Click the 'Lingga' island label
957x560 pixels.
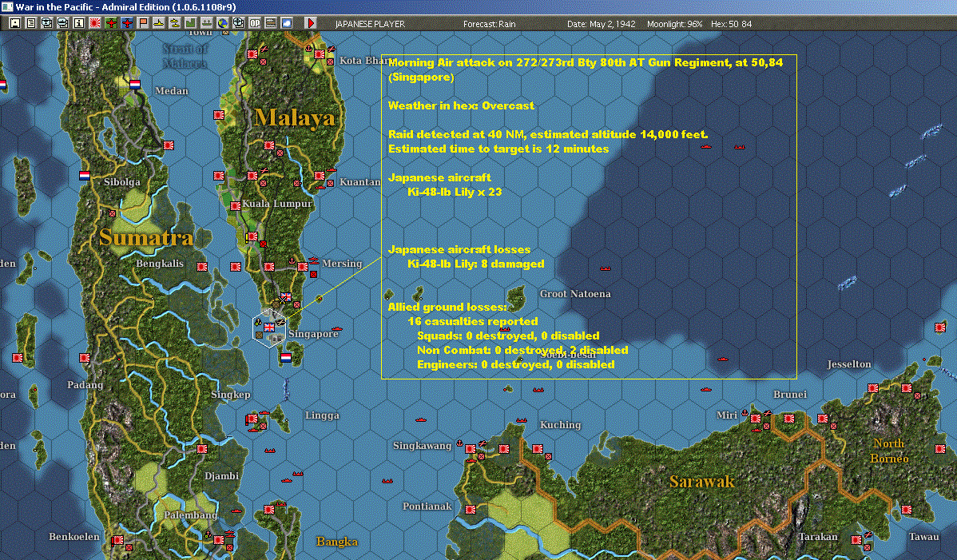(x=322, y=415)
